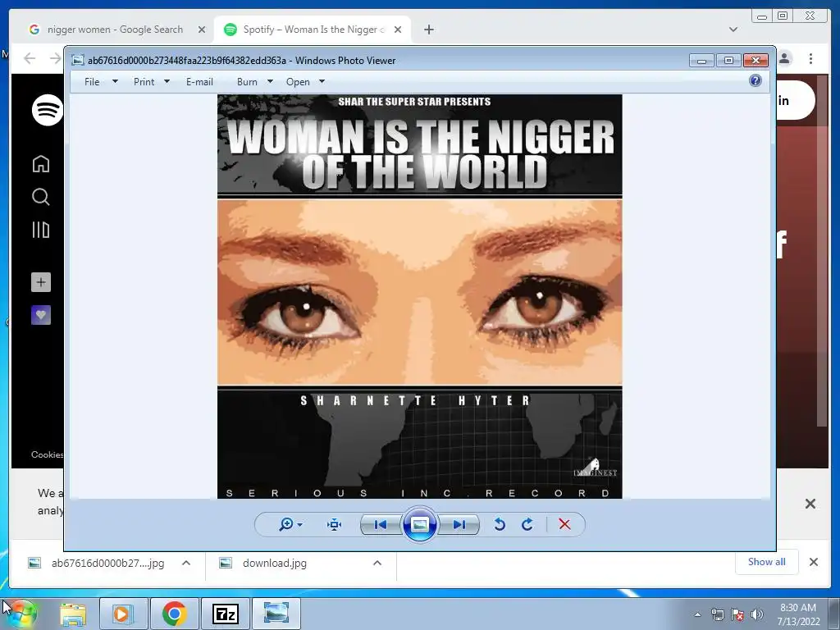Show hidden system tray icons
840x630 pixels.
(x=697, y=615)
